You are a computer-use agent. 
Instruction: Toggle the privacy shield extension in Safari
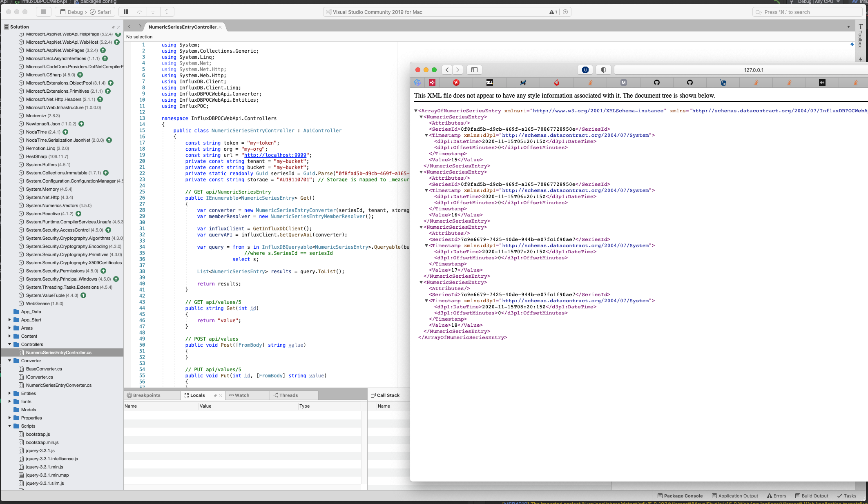click(603, 69)
